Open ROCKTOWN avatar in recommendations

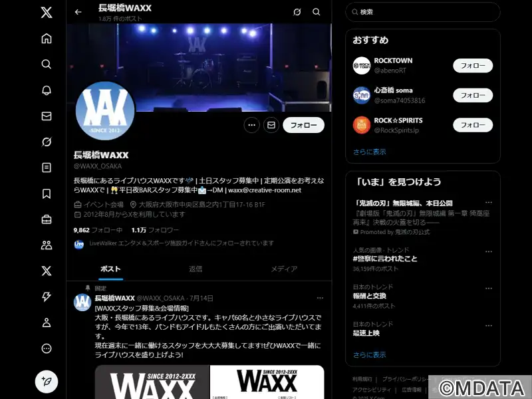coord(362,65)
